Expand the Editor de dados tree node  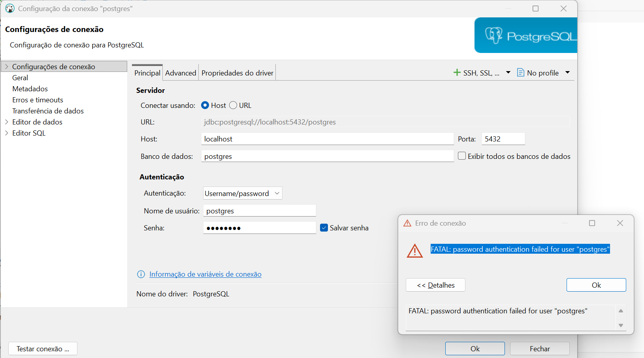(7, 122)
